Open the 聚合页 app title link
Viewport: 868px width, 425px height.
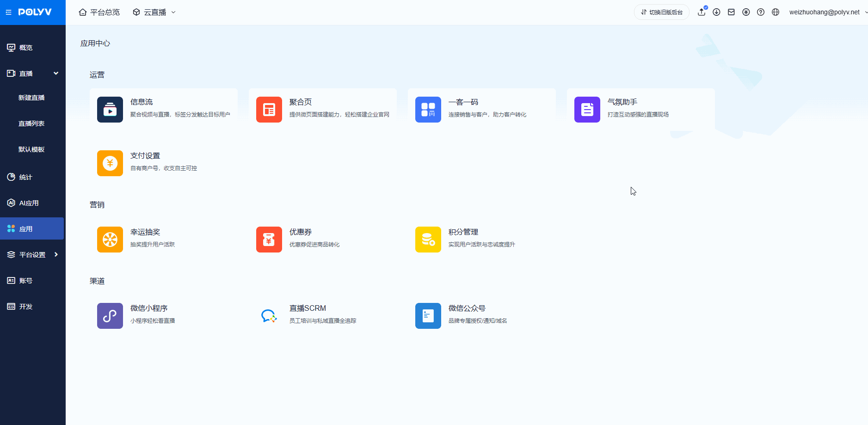coord(301,102)
